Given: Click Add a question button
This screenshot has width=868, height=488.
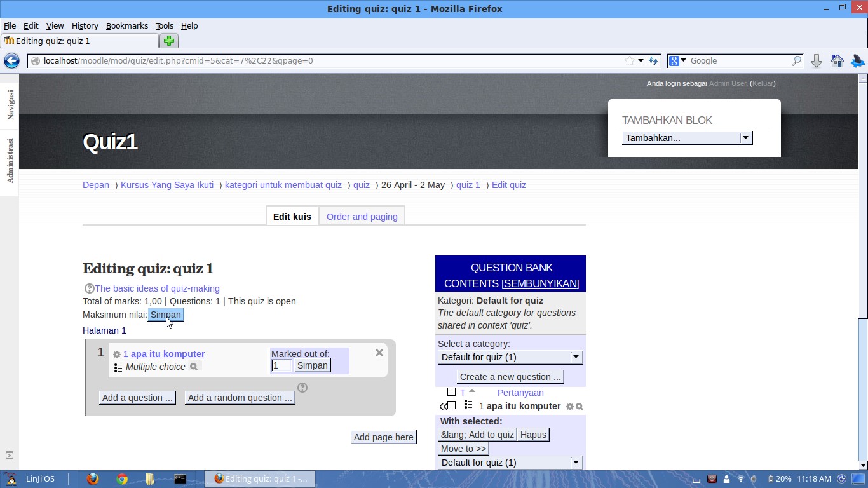Looking at the screenshot, I should coord(138,398).
